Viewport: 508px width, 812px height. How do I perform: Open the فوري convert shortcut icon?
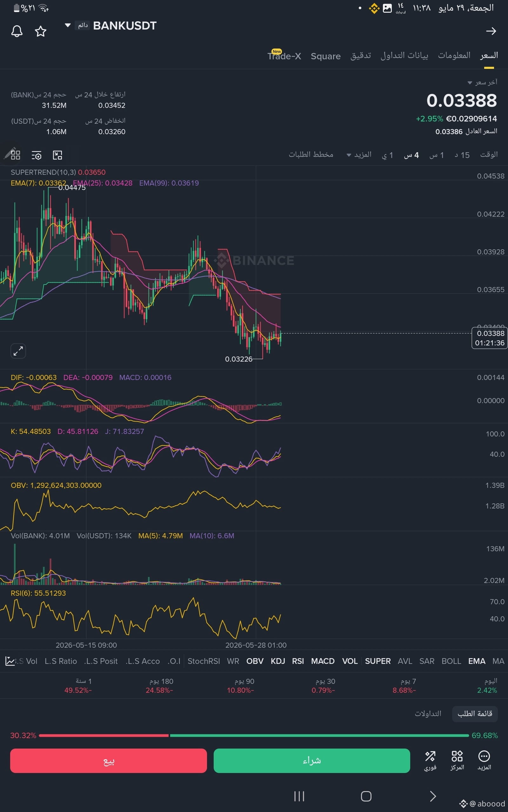tap(430, 760)
